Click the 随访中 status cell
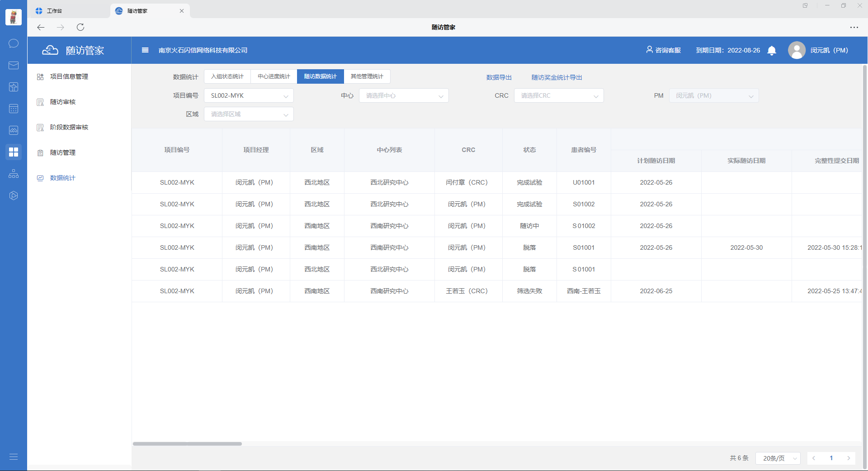 click(530, 226)
